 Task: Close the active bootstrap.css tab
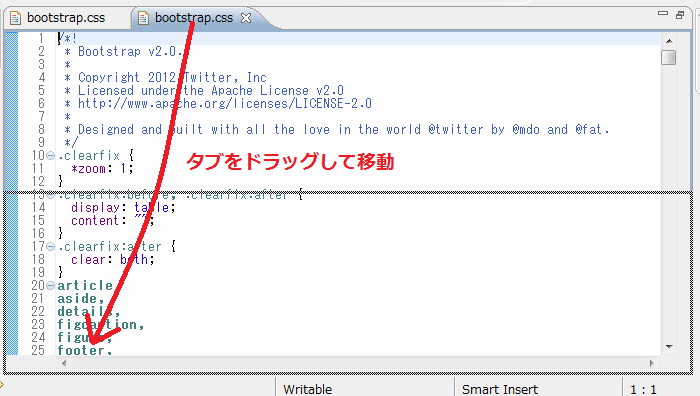pos(246,18)
